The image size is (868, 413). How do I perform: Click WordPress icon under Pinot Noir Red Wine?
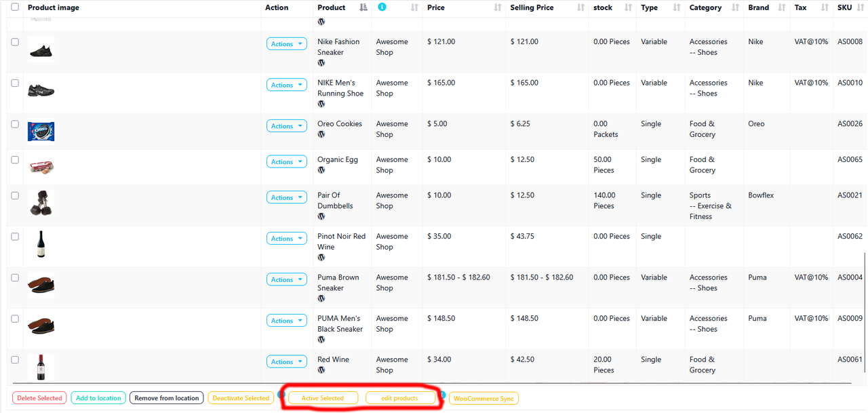pyautogui.click(x=321, y=258)
